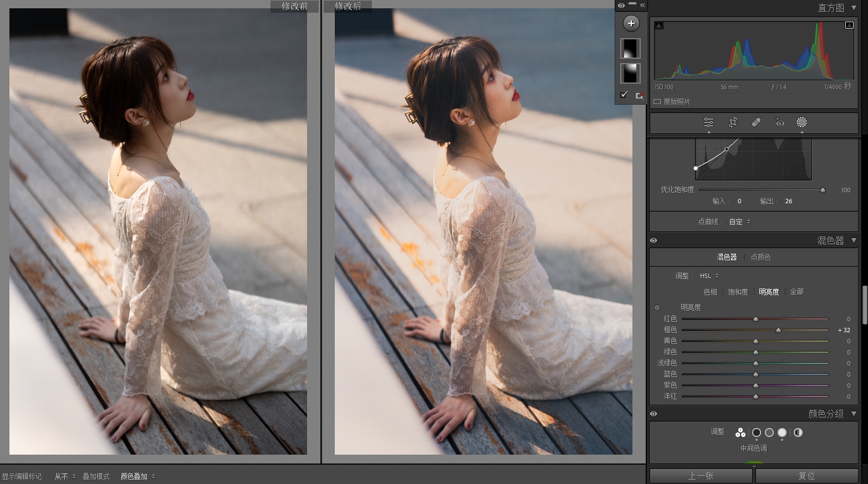This screenshot has width=868, height=484.
Task: Open the HSL adjust dropdown
Action: pyautogui.click(x=709, y=276)
